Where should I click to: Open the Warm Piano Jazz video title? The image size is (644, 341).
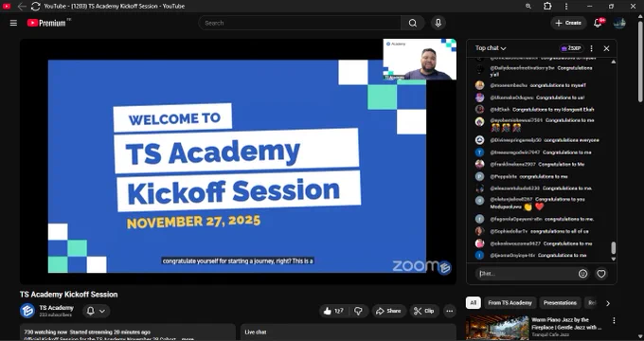[x=566, y=323]
